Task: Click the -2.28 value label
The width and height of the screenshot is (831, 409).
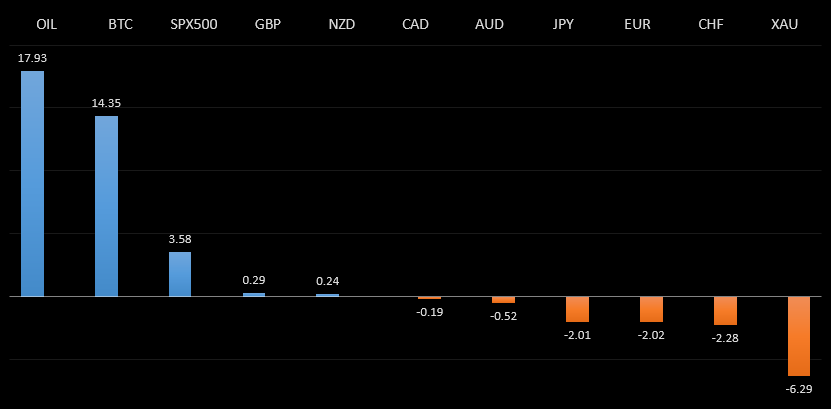Action: point(725,338)
